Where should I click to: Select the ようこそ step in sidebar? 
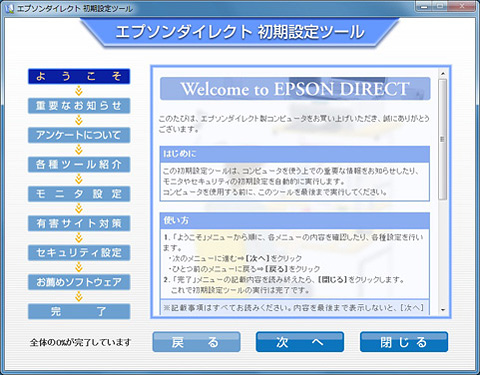79,76
